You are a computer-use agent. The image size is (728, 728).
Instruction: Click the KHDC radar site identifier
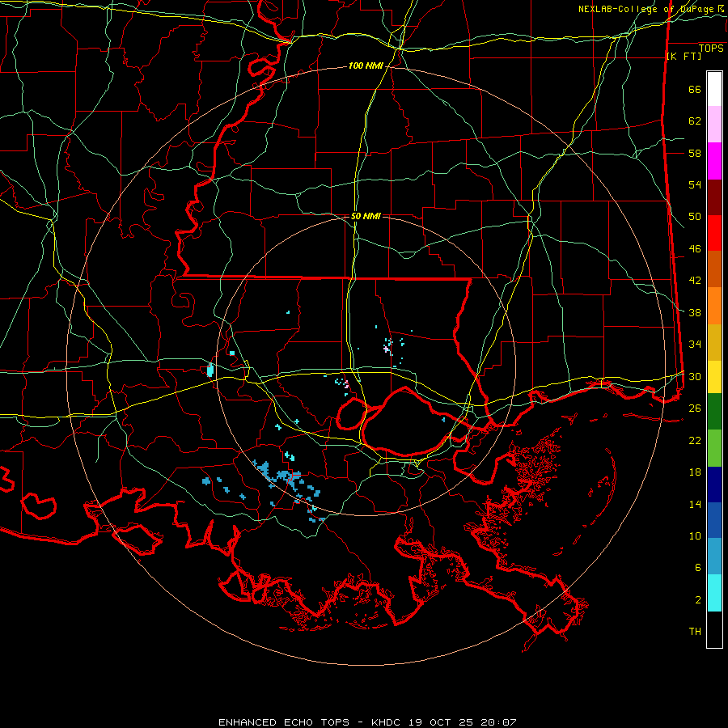pos(387,722)
